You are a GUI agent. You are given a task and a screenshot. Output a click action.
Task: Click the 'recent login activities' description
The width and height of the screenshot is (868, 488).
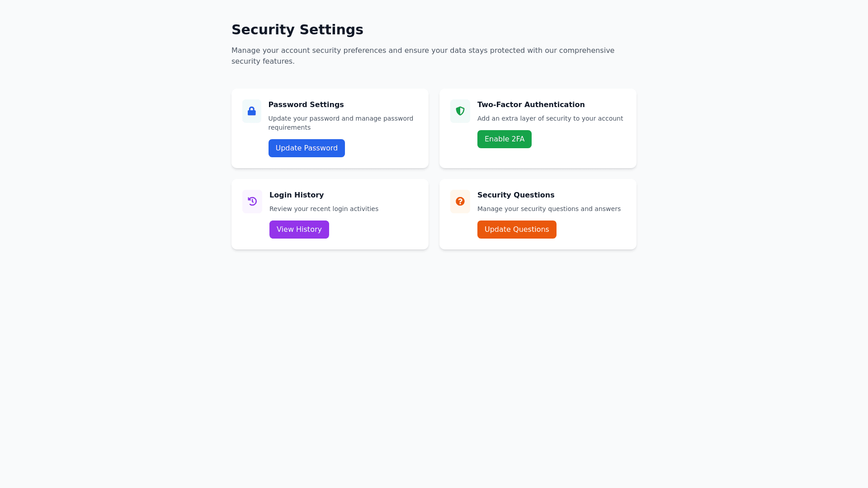coord(324,209)
